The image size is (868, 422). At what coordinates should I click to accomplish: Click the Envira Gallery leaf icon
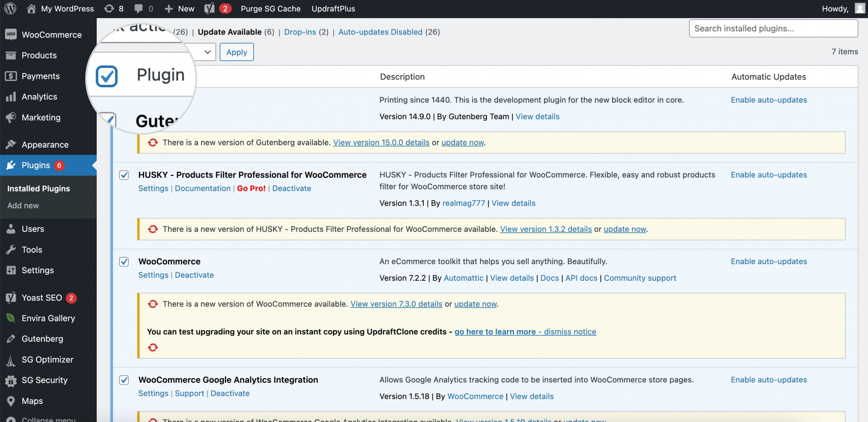11,318
